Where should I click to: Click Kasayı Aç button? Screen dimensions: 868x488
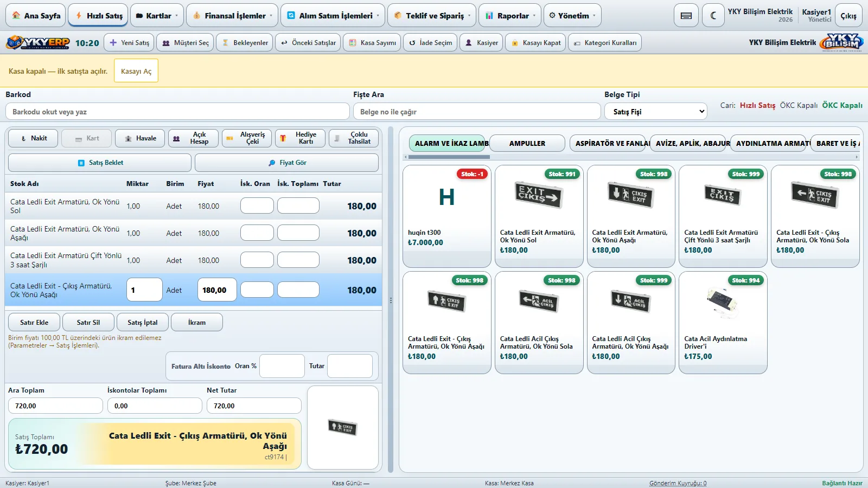pyautogui.click(x=136, y=71)
